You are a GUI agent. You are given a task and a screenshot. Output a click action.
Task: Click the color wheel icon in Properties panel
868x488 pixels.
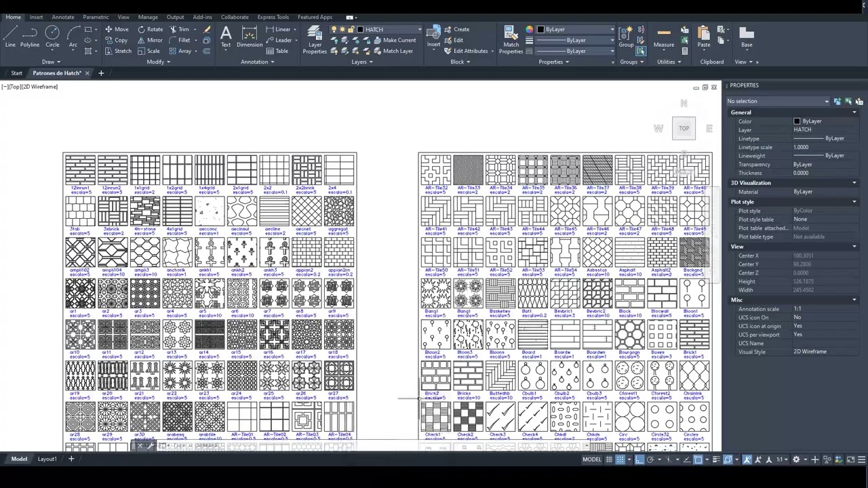(529, 29)
